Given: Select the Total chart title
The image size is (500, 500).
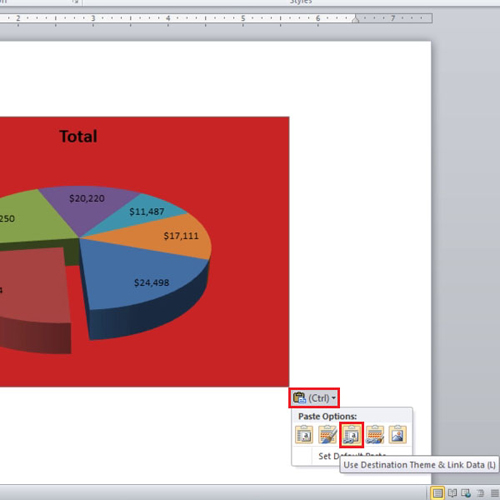Looking at the screenshot, I should [78, 136].
